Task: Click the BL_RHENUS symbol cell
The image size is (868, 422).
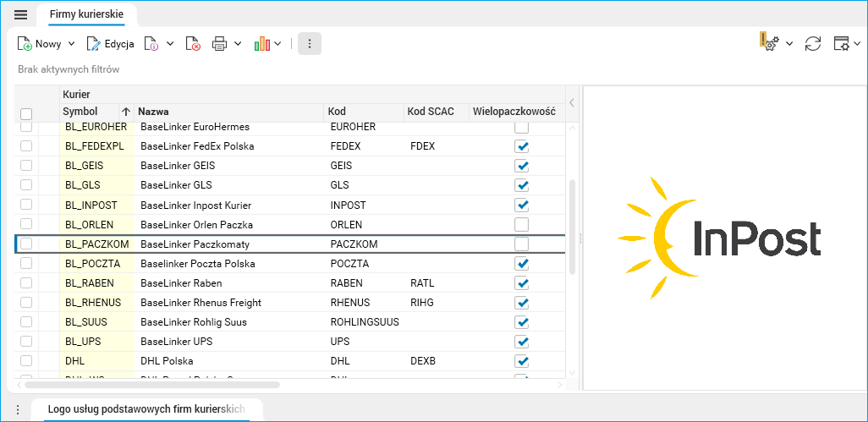Action: [97, 303]
